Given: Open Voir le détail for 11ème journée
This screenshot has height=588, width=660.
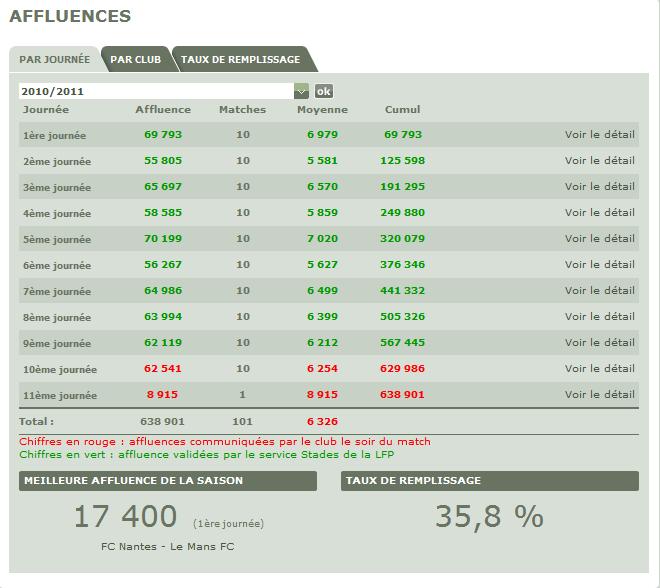Looking at the screenshot, I should tap(599, 395).
